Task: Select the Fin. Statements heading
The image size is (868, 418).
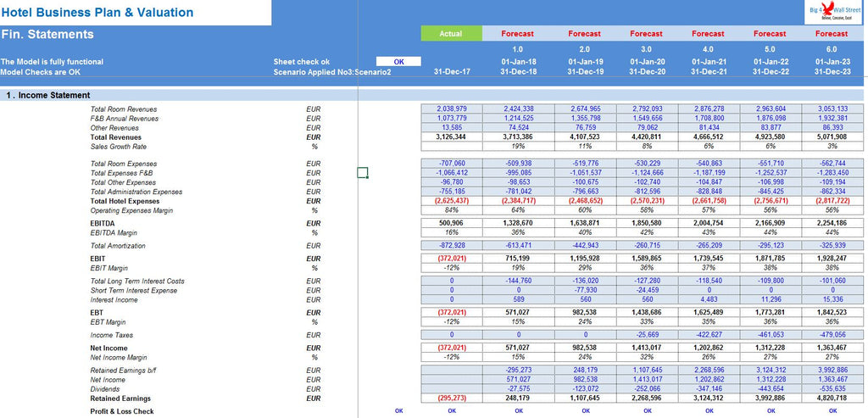Action: pos(47,35)
